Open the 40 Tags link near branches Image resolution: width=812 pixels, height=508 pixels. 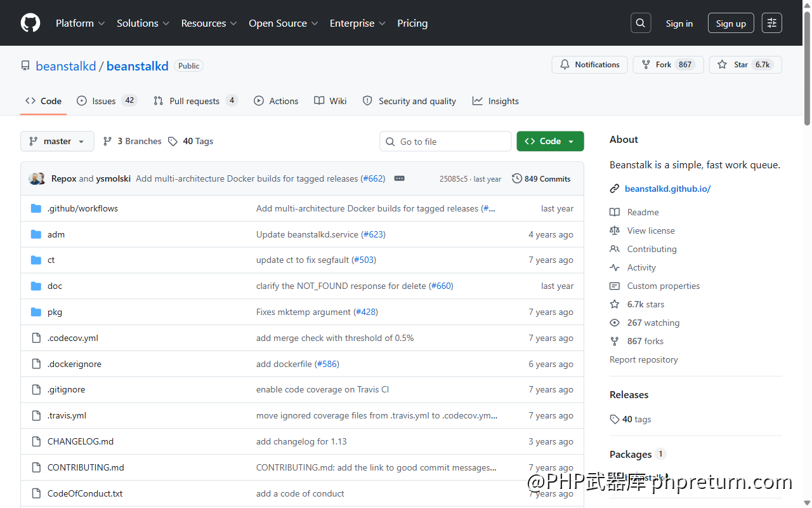pyautogui.click(x=191, y=141)
